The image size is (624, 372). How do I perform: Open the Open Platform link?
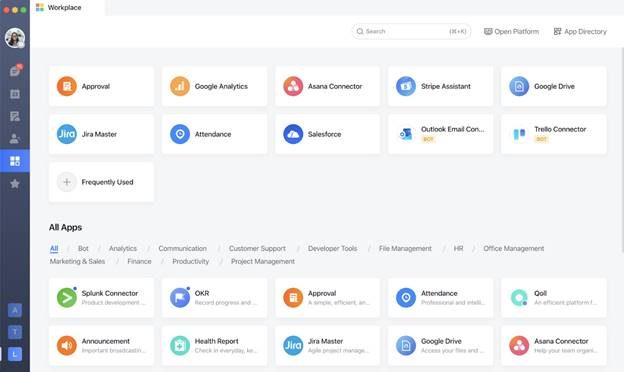(511, 31)
